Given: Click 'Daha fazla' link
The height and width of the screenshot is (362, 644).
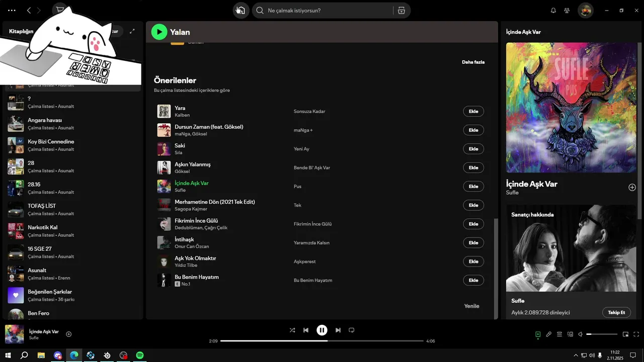Looking at the screenshot, I should pos(473,62).
